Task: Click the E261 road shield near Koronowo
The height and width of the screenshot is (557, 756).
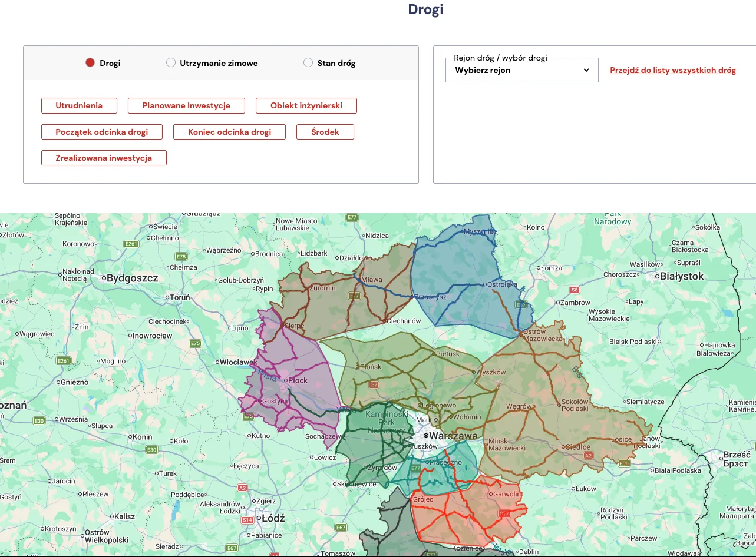Action: pyautogui.click(x=131, y=244)
